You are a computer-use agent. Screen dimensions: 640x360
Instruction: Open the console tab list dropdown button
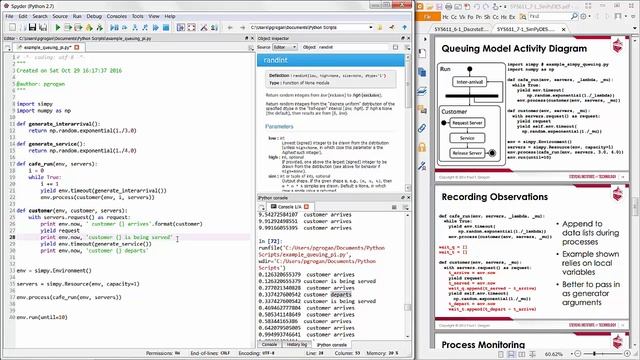(x=262, y=207)
